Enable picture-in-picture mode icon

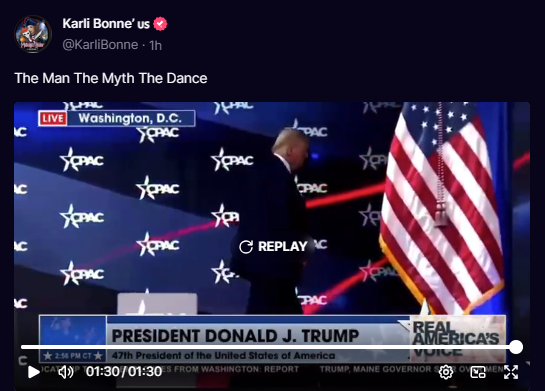[478, 372]
